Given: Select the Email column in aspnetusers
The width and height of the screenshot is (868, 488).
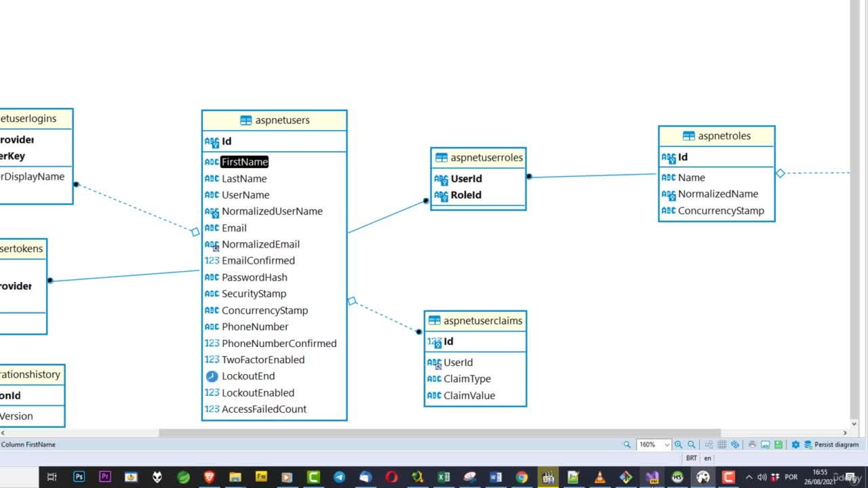Looking at the screenshot, I should pos(234,228).
